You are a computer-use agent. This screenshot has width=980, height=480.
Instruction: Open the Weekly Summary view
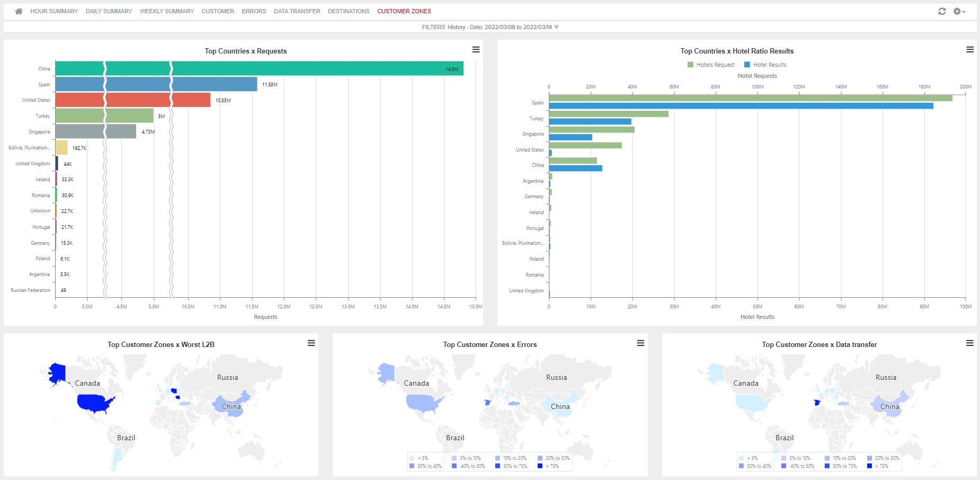pyautogui.click(x=167, y=11)
